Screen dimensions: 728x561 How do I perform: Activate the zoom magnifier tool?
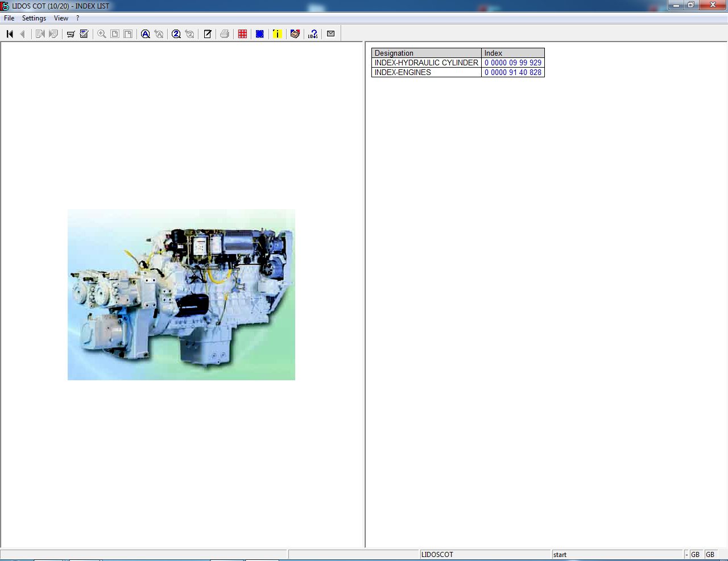click(x=101, y=34)
